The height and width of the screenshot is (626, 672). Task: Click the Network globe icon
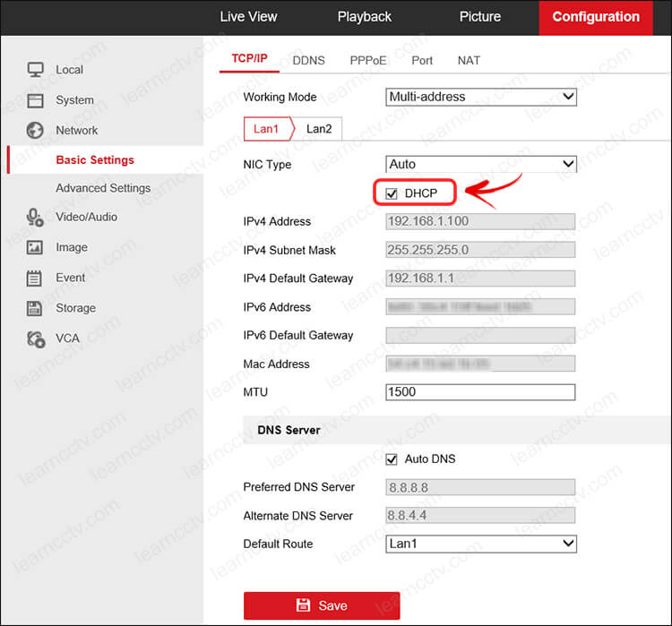(x=35, y=130)
